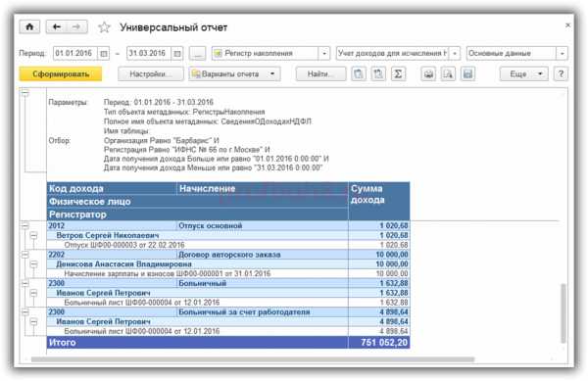
Task: Open the Регистр накопления dropdown
Action: click(324, 54)
